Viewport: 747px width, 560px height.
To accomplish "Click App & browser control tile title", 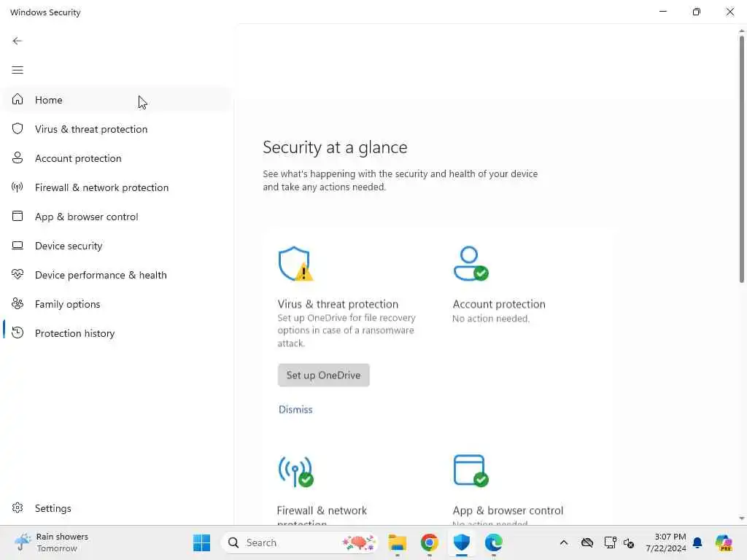I will coord(508,510).
